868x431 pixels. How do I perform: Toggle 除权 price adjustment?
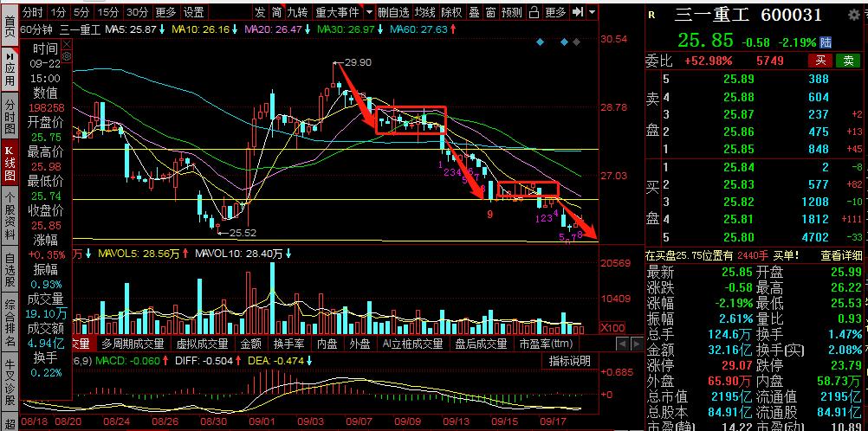[x=452, y=11]
